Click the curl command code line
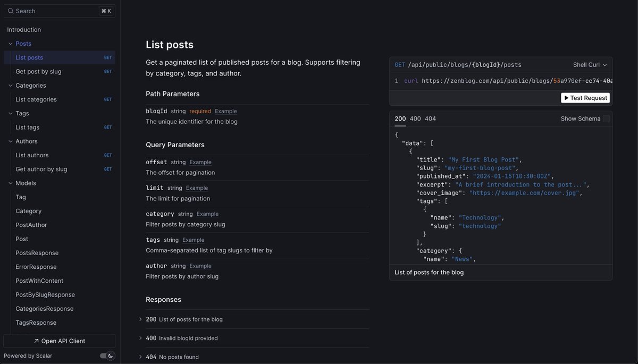Image resolution: width=638 pixels, height=364 pixels. [x=501, y=81]
